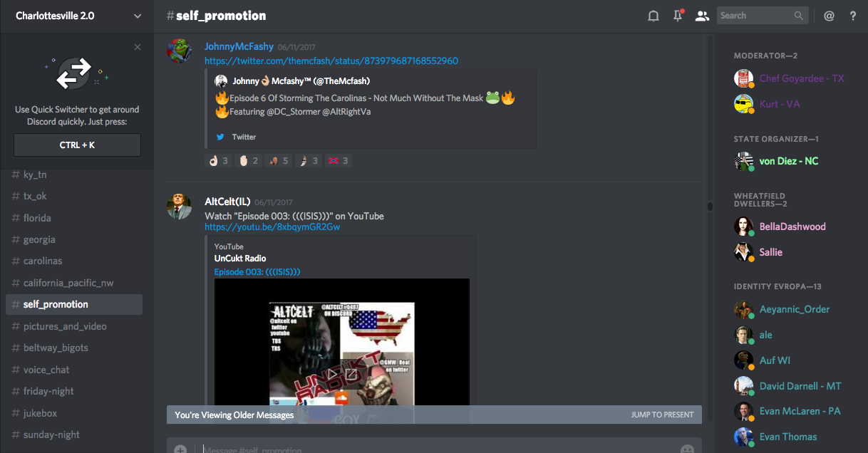Select the beltway_bigots channel

56,348
